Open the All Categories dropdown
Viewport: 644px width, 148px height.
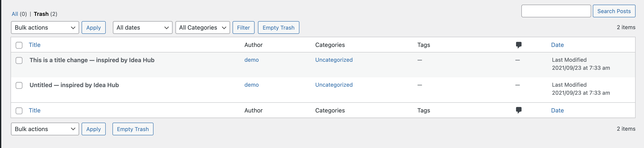tap(203, 27)
